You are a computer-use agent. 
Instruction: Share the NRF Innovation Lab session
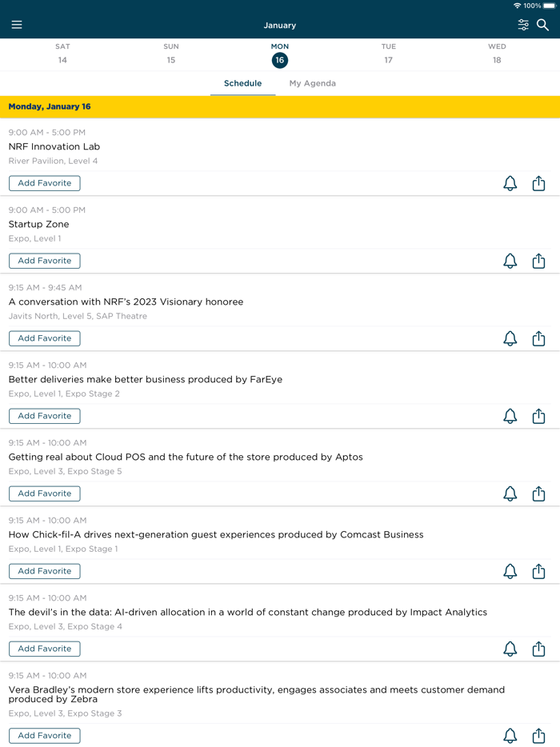(538, 183)
